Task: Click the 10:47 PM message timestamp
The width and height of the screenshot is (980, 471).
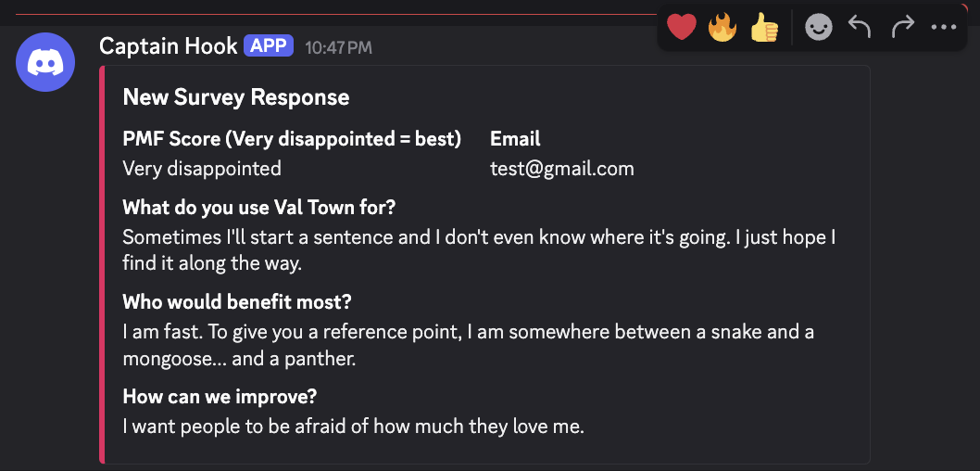Action: point(338,47)
